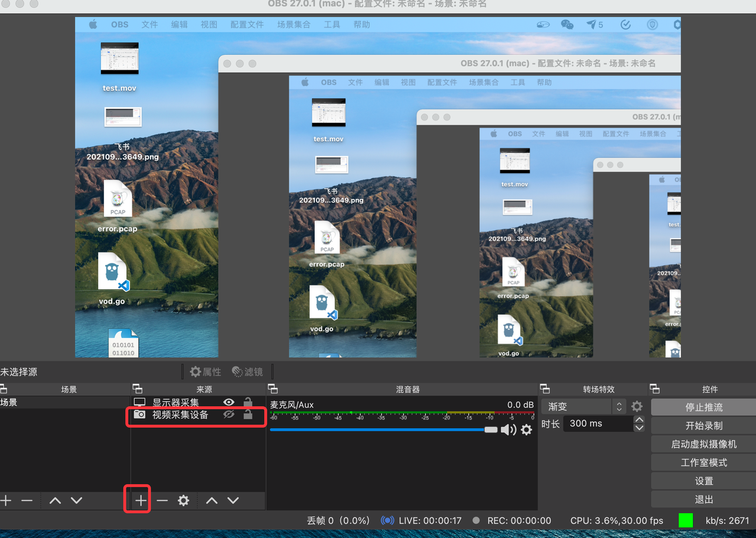The width and height of the screenshot is (756, 538).
Task: Enable 工作室模式
Action: click(x=703, y=462)
